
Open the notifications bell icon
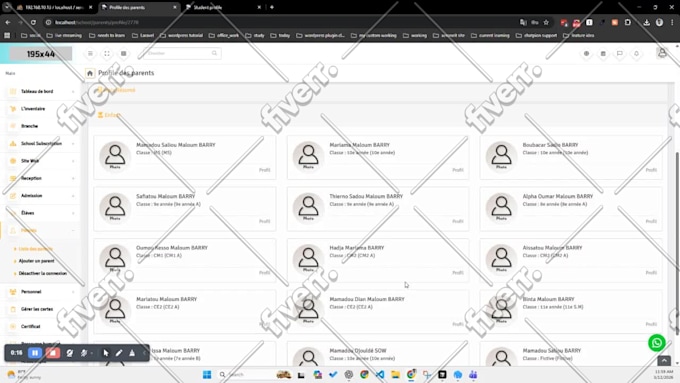[636, 53]
